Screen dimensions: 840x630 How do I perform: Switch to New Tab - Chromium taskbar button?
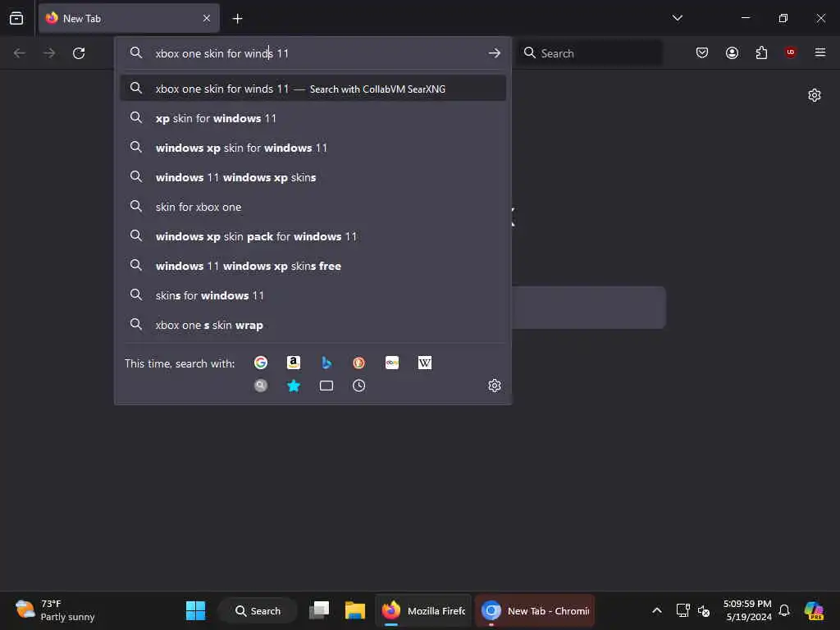[535, 610]
